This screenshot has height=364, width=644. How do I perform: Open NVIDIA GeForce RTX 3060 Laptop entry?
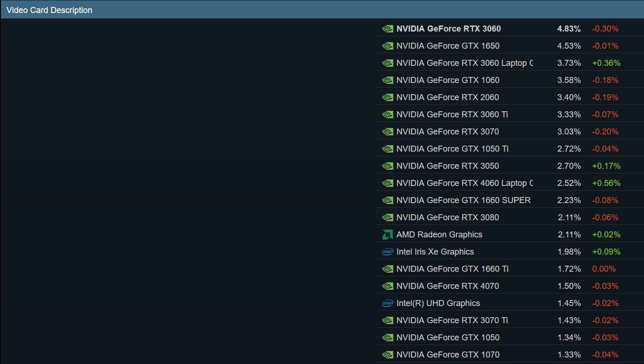tap(464, 63)
